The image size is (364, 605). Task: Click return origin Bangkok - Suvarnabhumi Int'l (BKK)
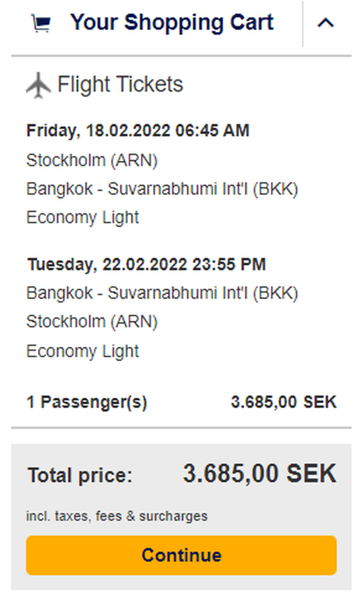coord(162,293)
